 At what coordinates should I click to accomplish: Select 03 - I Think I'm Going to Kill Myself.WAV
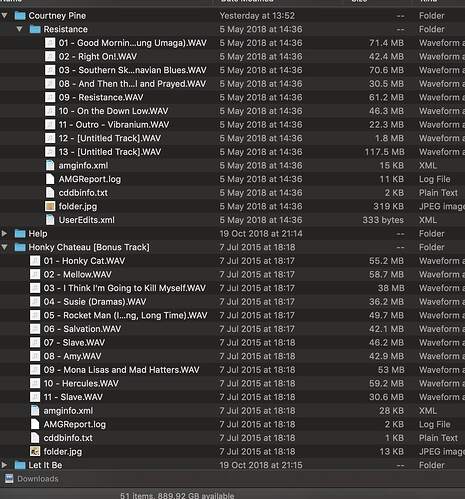pyautogui.click(x=125, y=288)
